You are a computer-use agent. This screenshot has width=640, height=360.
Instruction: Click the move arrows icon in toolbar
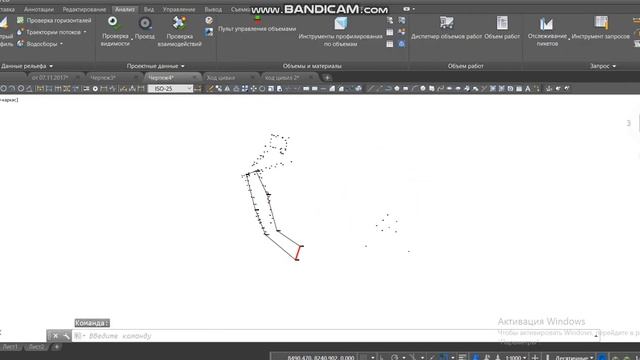pyautogui.click(x=253, y=89)
